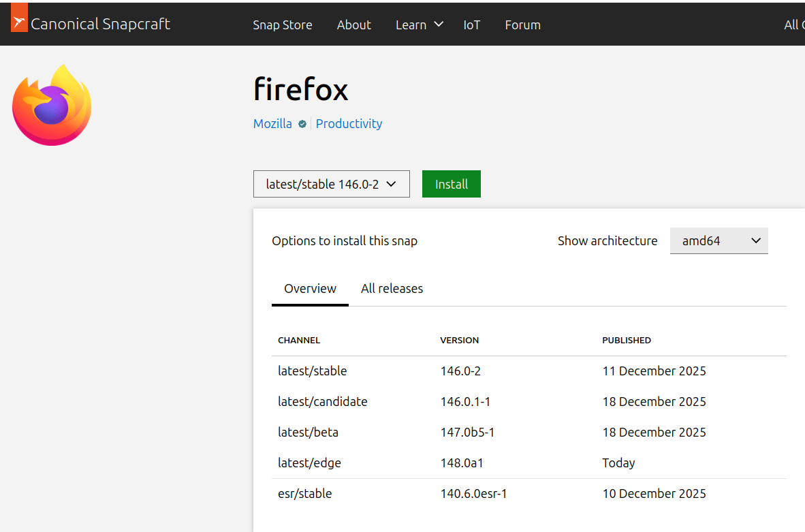
Task: Open the Mozilla publisher link
Action: click(272, 124)
